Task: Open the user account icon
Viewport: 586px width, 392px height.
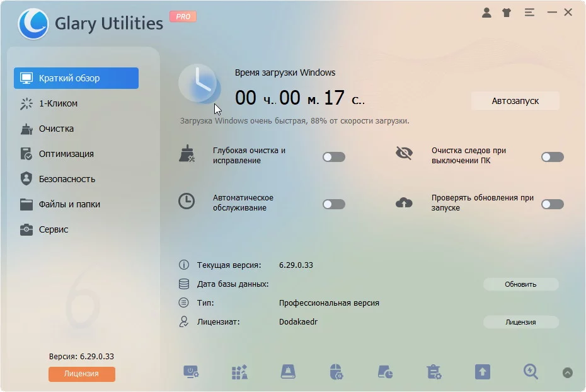Action: pyautogui.click(x=486, y=13)
